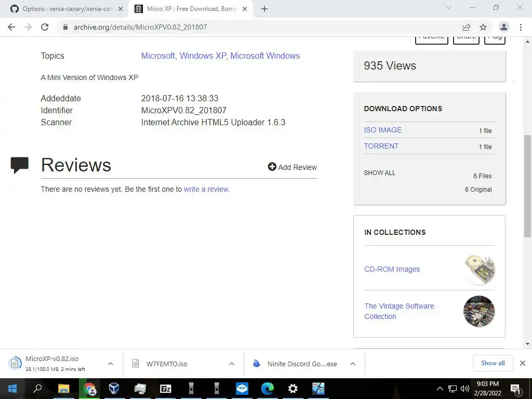
Task: Click the network tray icon
Action: point(453,389)
